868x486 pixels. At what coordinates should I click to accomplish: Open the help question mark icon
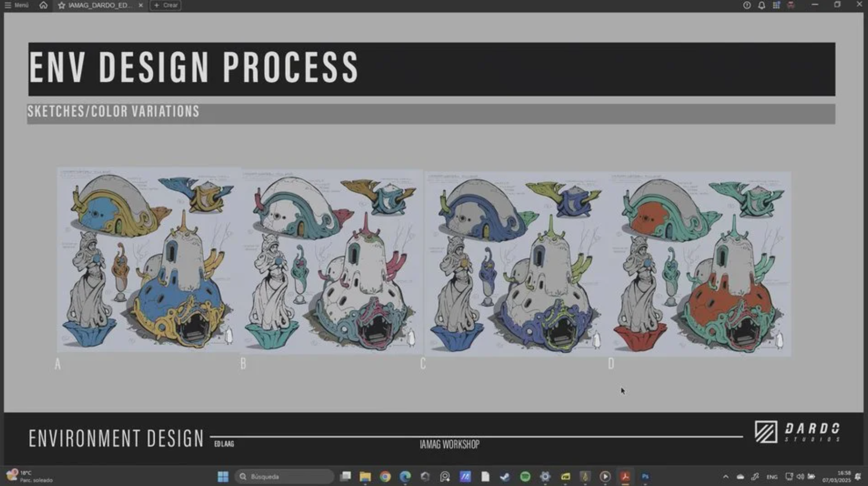click(747, 5)
